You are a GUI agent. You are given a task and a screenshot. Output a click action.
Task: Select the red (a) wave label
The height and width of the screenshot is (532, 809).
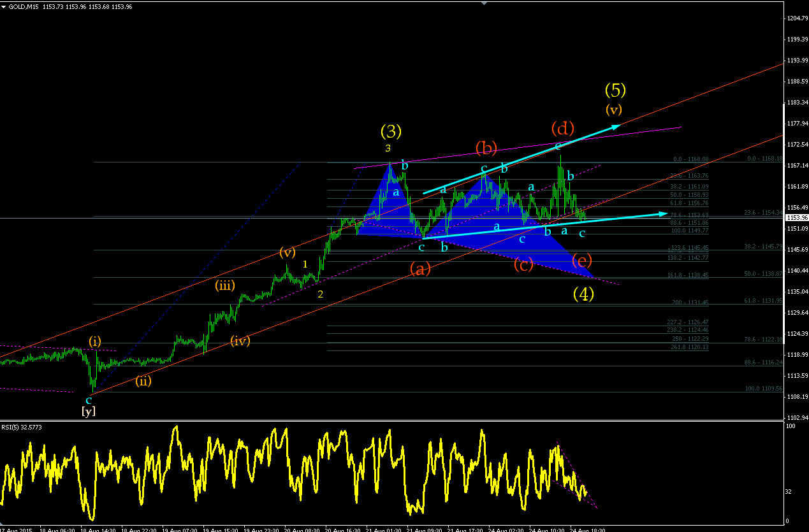pos(420,269)
